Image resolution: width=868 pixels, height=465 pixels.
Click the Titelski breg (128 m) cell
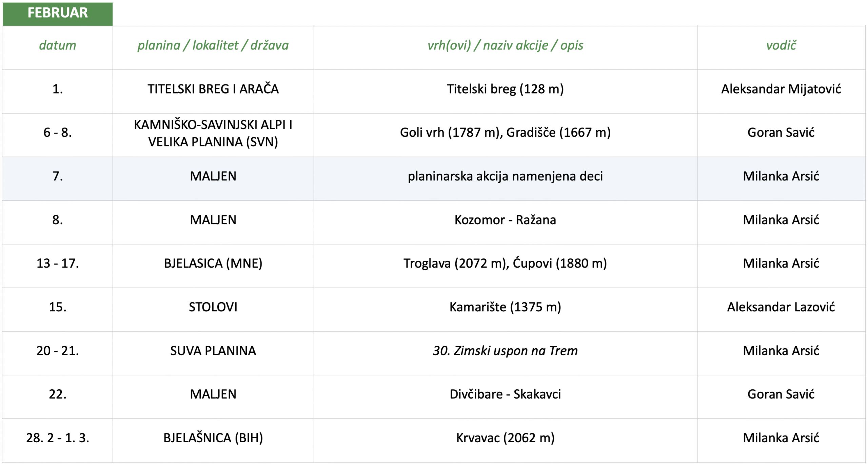(x=505, y=89)
